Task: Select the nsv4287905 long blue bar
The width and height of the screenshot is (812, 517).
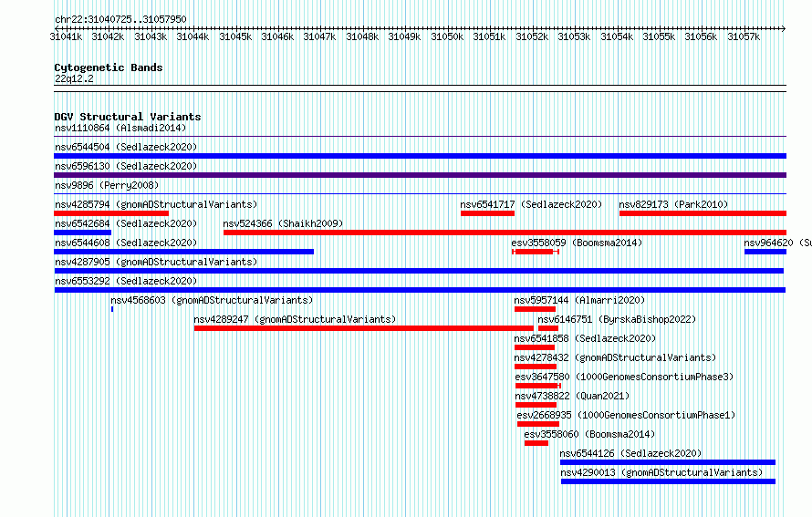Action: [419, 271]
